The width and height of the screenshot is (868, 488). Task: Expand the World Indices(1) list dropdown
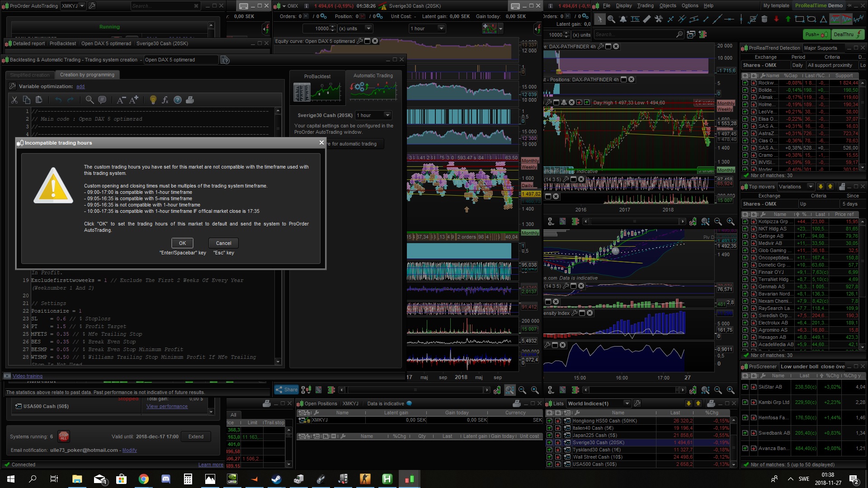click(627, 404)
